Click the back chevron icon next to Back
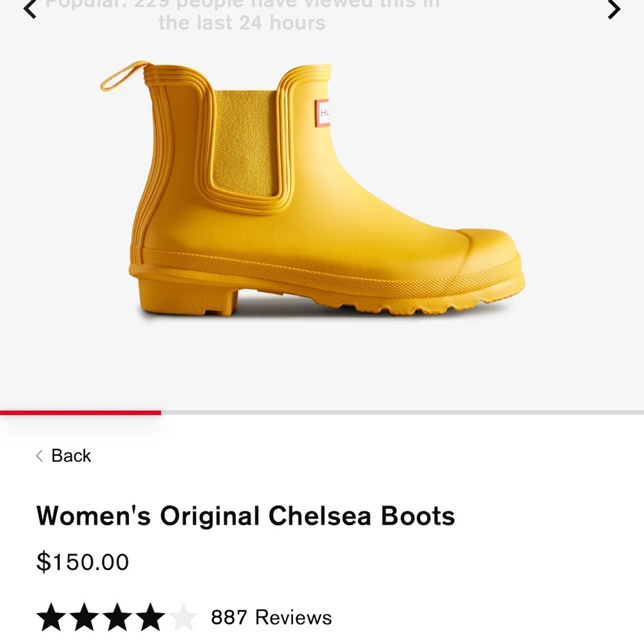Viewport: 644px width, 644px height. click(x=40, y=456)
